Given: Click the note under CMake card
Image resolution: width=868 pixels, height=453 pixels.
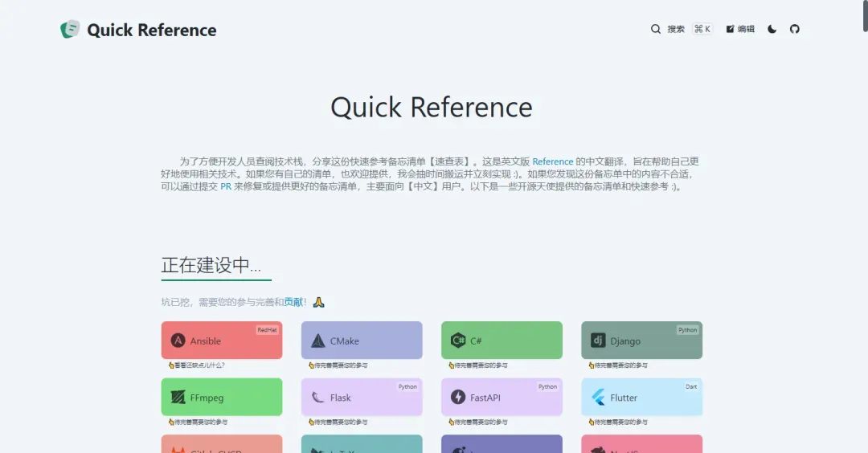Looking at the screenshot, I should (338, 365).
